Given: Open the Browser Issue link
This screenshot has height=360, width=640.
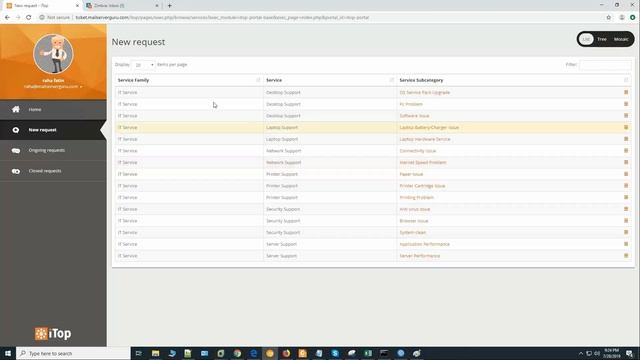Looking at the screenshot, I should point(414,221).
